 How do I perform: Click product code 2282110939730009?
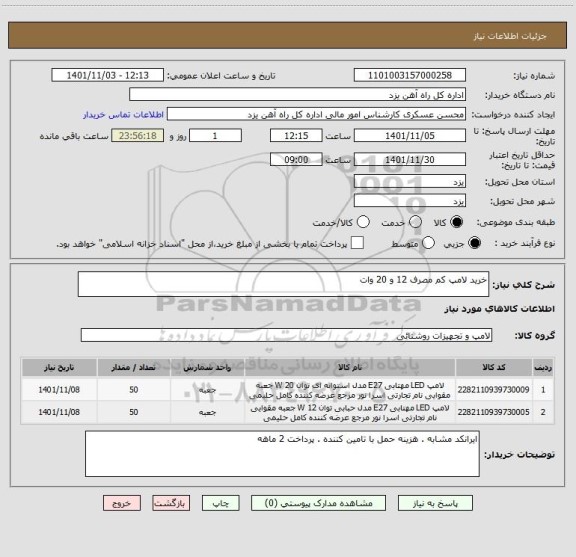493,389
